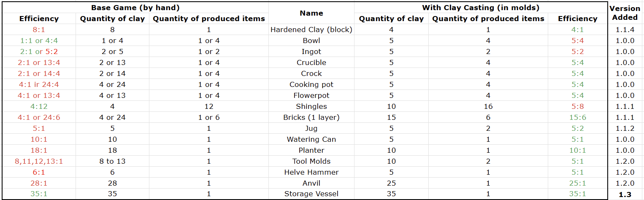The height and width of the screenshot is (200, 644).
Task: Select the 'Watering Can' name cell
Action: click(x=311, y=139)
